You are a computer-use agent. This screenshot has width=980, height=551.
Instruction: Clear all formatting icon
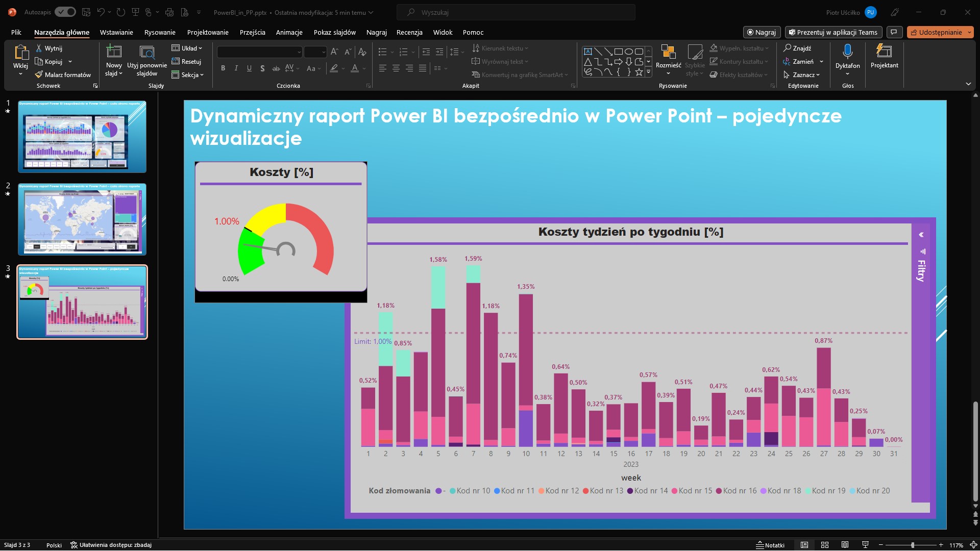(362, 52)
